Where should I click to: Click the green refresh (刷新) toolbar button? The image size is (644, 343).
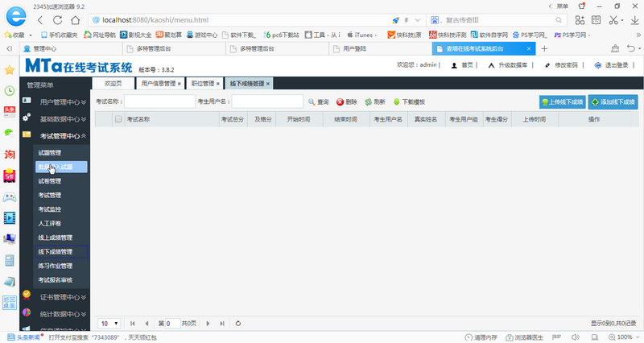(x=375, y=102)
